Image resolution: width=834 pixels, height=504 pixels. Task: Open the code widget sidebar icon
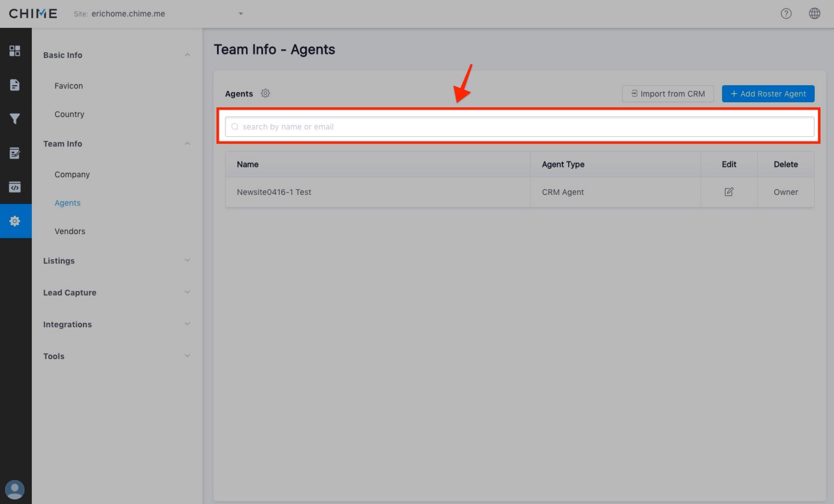click(x=15, y=187)
